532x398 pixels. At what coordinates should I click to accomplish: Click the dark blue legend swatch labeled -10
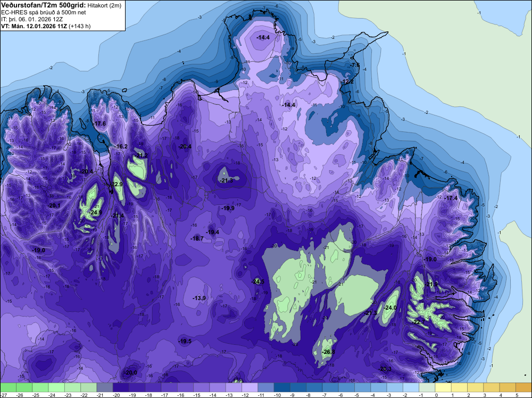[x=282, y=387]
